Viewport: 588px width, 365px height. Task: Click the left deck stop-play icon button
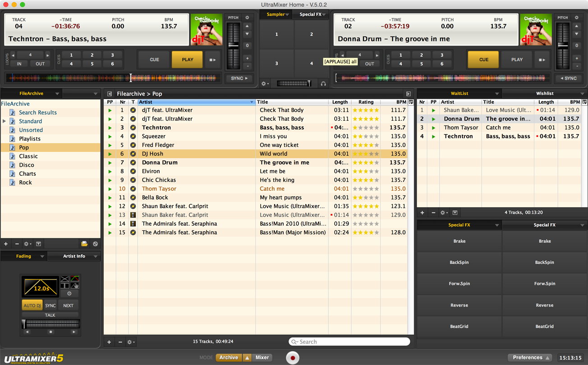[212, 59]
